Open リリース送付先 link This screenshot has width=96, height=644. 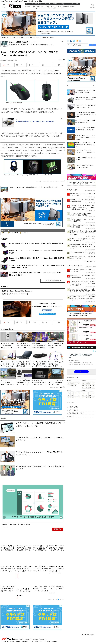(x=74, y=410)
